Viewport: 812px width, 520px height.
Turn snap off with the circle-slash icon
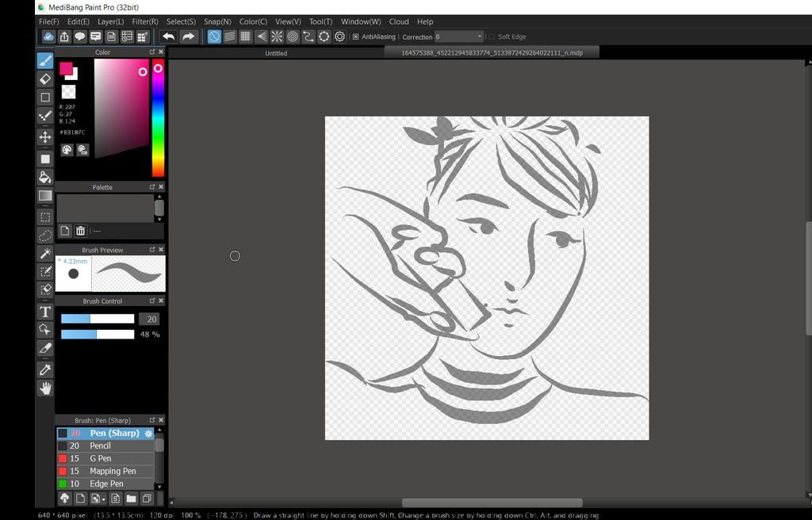click(x=214, y=36)
